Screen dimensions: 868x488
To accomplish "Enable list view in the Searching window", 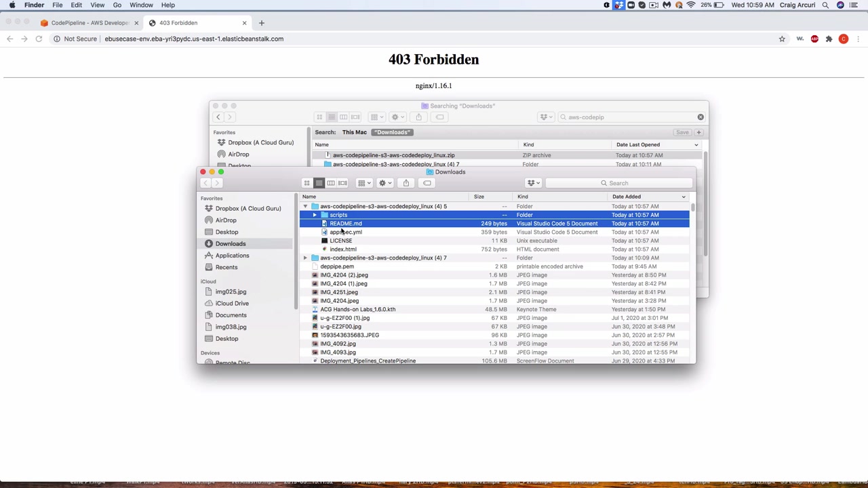I will click(332, 117).
